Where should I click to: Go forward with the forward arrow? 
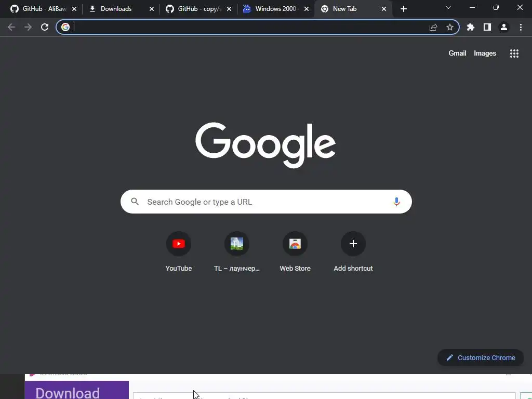coord(28,27)
